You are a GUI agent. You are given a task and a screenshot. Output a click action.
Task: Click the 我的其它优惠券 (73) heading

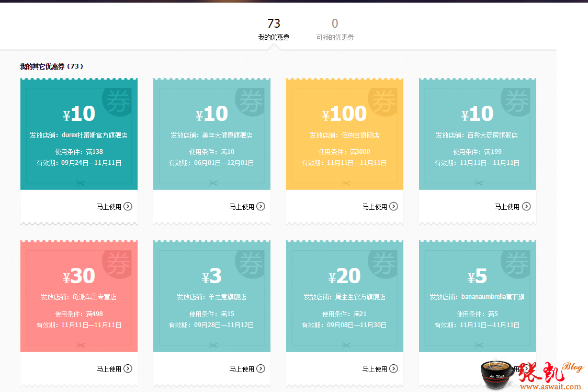pos(51,66)
